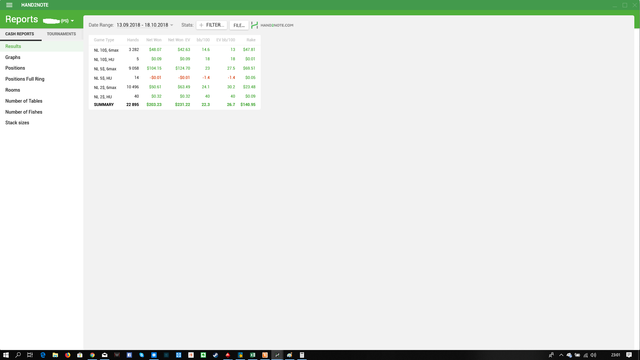Image resolution: width=640 pixels, height=360 pixels.
Task: Sort by Net Won column header
Action: click(x=154, y=40)
